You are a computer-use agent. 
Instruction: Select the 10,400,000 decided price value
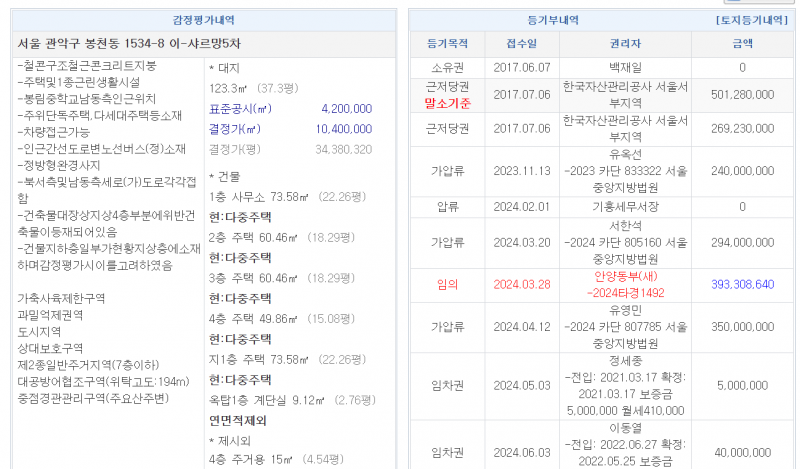click(x=343, y=129)
